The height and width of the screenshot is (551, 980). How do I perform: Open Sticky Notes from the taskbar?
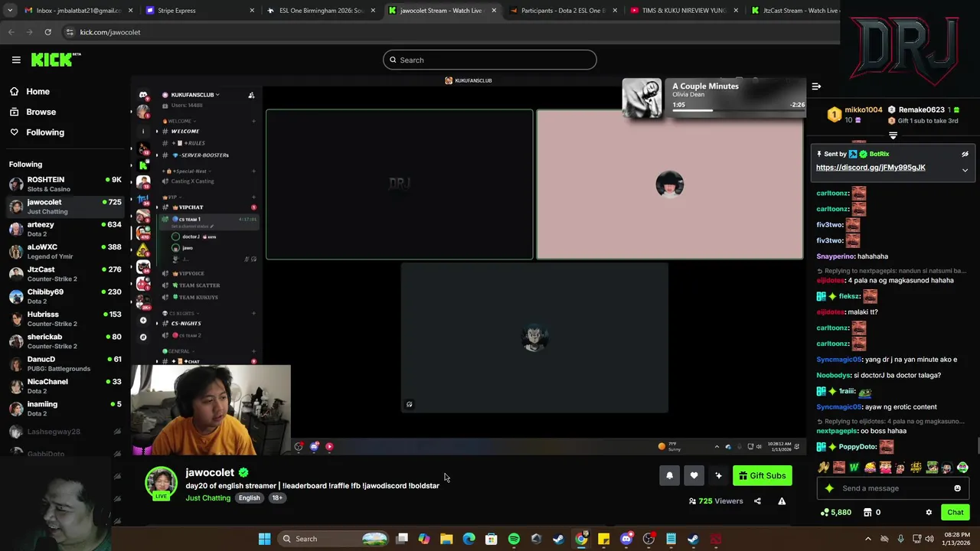(x=603, y=539)
